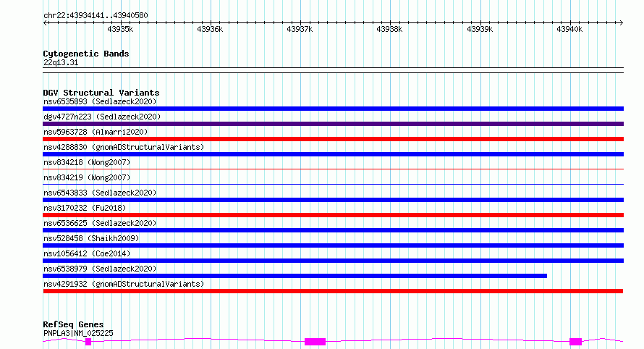Click the thin red line for nsv834218
This screenshot has width=644, height=349.
tap(333, 169)
